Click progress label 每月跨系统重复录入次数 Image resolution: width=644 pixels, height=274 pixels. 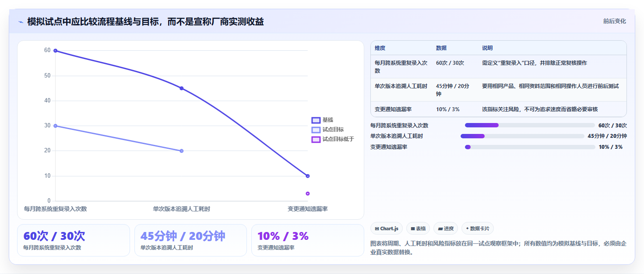399,125
